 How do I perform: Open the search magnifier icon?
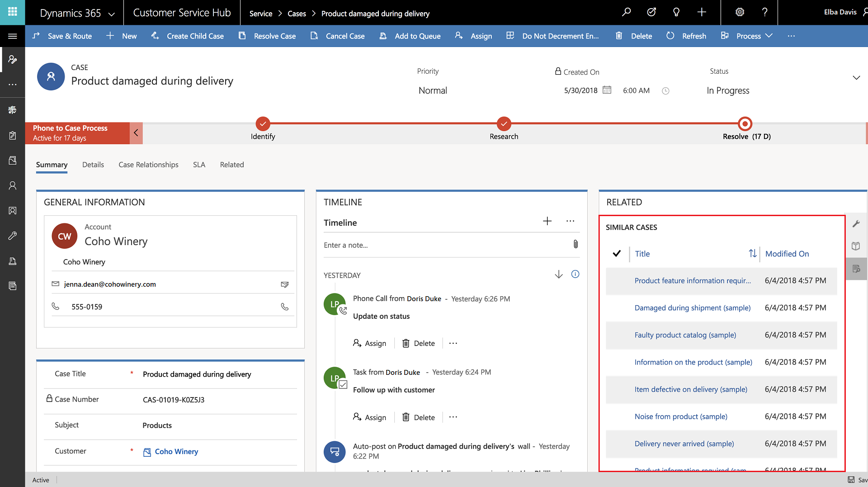click(626, 12)
